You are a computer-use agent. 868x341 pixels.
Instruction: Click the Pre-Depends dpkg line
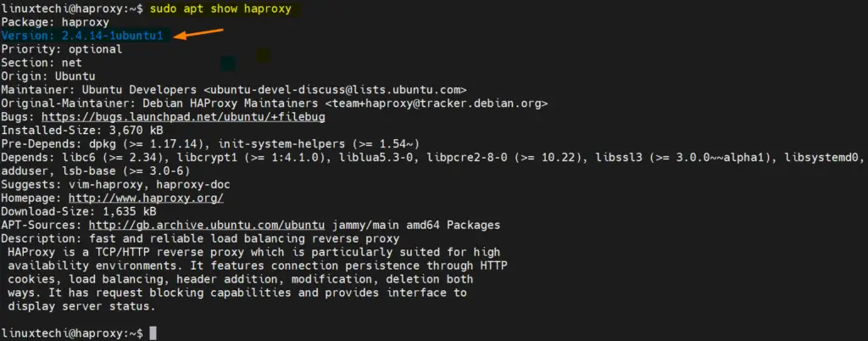210,144
